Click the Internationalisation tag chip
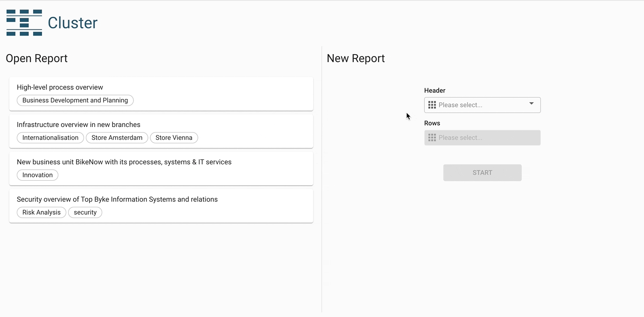The height and width of the screenshot is (317, 644). [x=50, y=138]
